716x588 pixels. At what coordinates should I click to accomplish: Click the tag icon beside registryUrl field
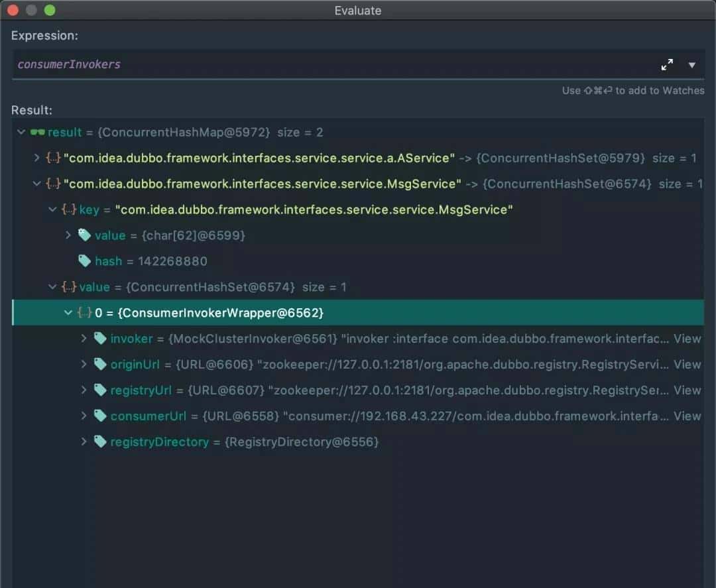click(100, 390)
